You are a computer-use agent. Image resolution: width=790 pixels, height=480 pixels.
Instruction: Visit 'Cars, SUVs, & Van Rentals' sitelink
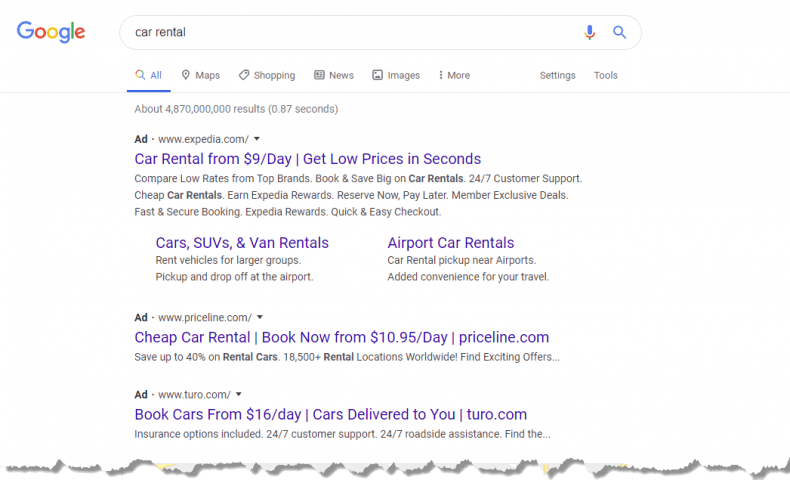[x=242, y=243]
